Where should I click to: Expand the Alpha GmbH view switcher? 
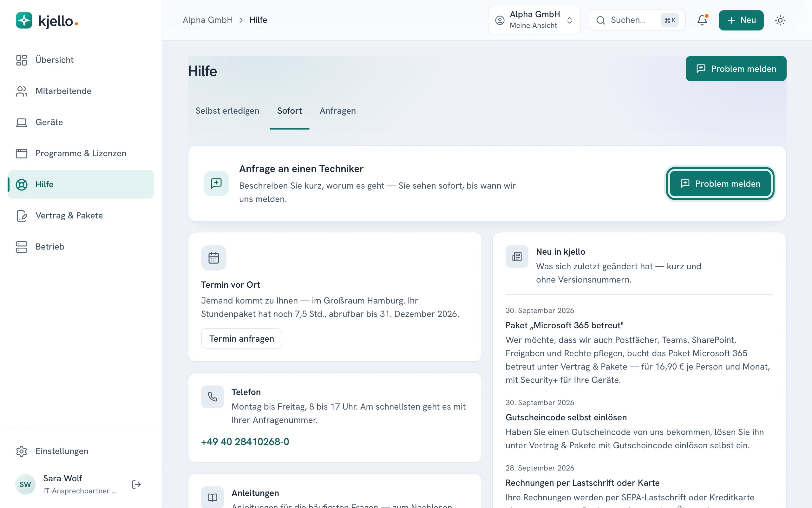tap(534, 20)
